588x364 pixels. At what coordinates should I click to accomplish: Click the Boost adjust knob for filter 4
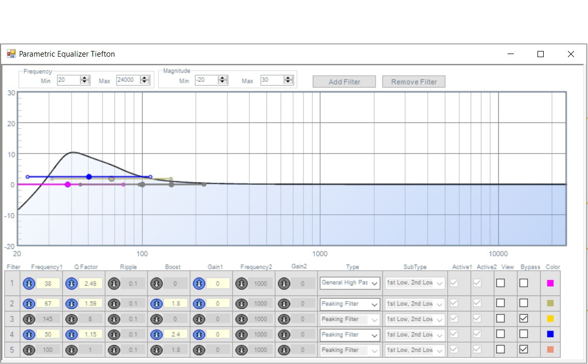[x=157, y=335]
